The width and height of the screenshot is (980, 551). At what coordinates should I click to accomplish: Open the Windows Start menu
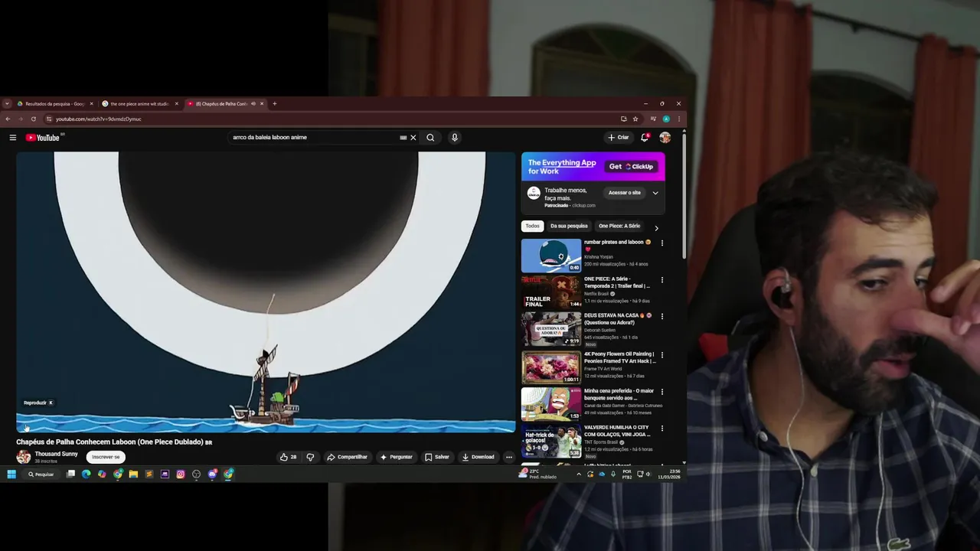point(11,474)
